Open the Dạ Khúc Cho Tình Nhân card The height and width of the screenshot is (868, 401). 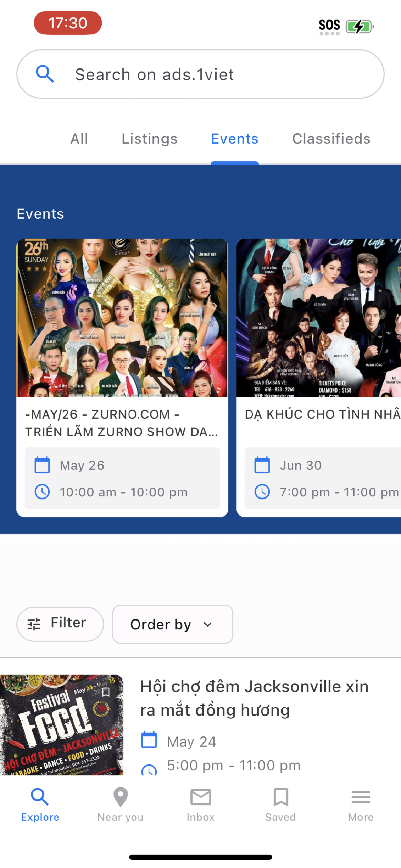pyautogui.click(x=319, y=378)
